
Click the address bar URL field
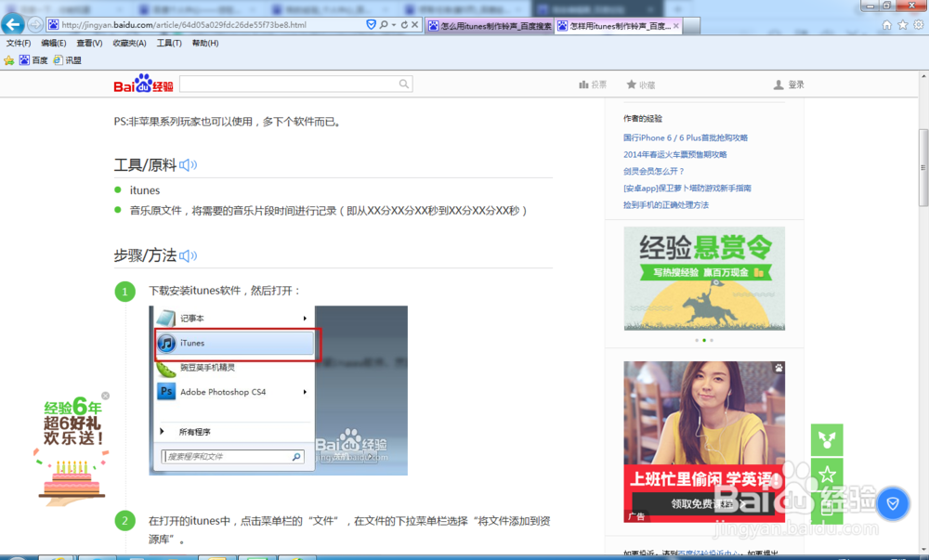click(x=204, y=25)
